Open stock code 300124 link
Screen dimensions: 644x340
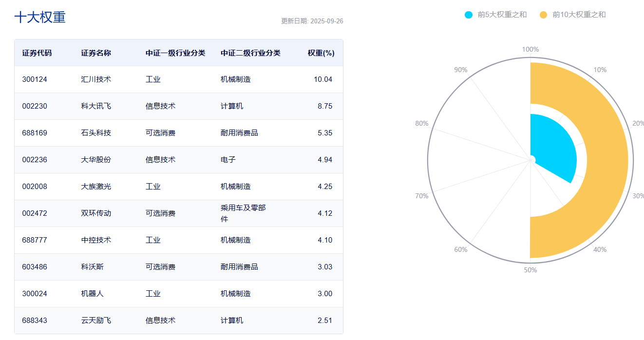pyautogui.click(x=35, y=79)
